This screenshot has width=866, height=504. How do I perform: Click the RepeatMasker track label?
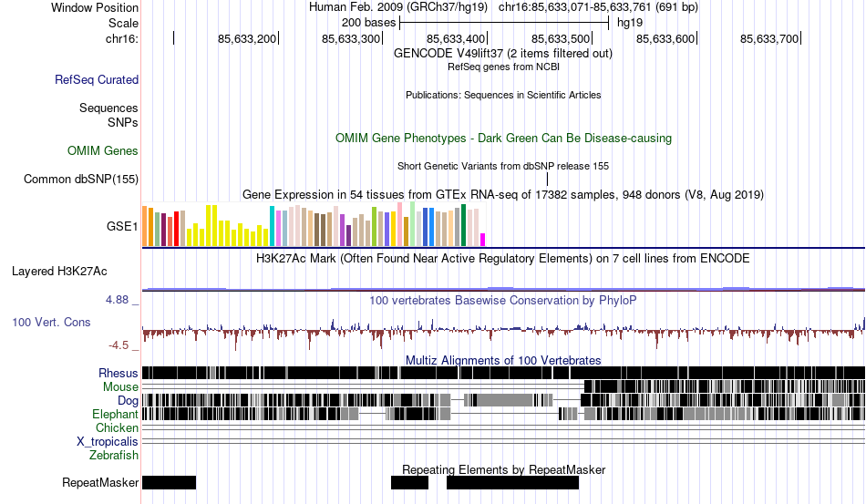(100, 482)
